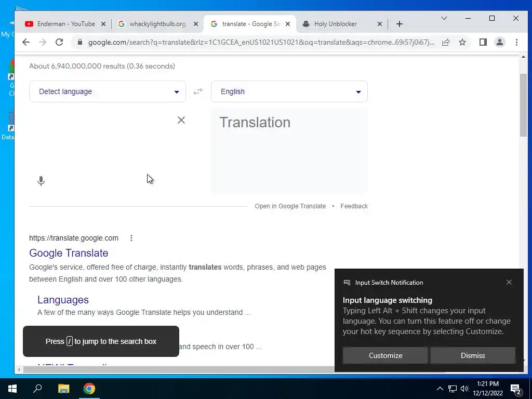Open Windows Start menu

pos(12,389)
